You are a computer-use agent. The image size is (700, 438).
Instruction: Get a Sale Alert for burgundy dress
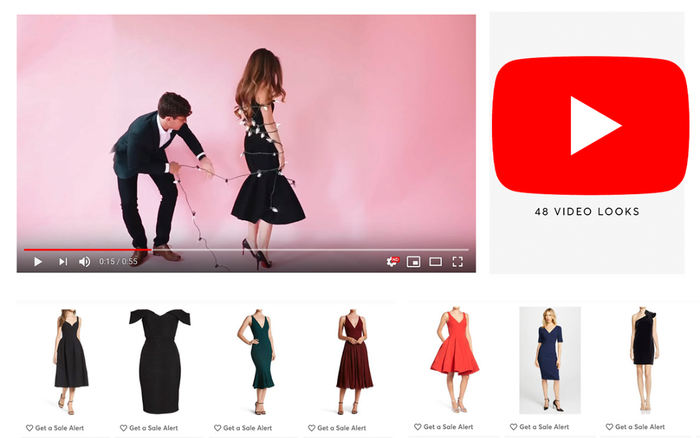pyautogui.click(x=337, y=428)
